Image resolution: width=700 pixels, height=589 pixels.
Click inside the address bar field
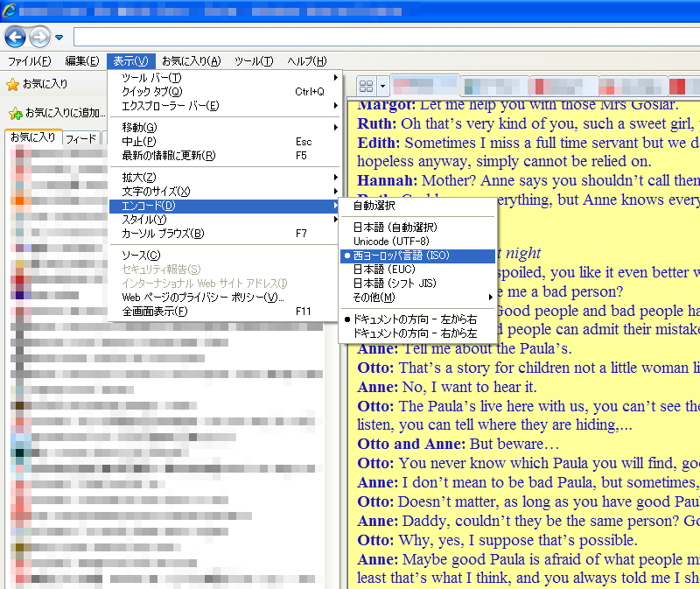385,37
